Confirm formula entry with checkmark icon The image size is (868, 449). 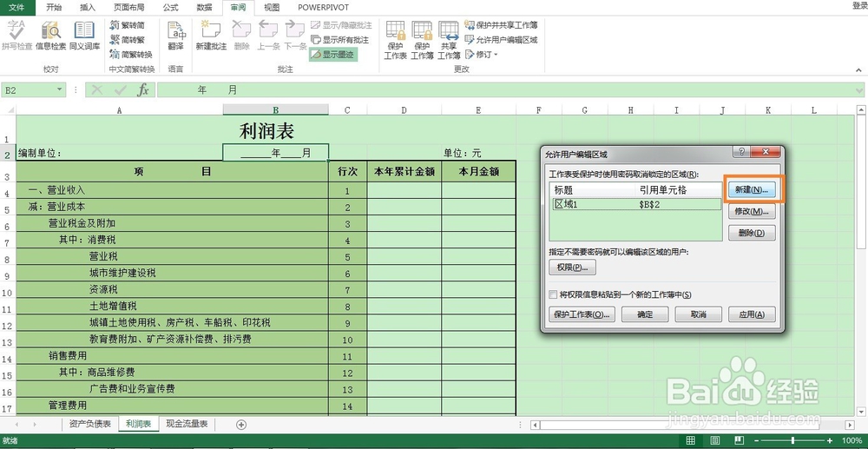120,89
